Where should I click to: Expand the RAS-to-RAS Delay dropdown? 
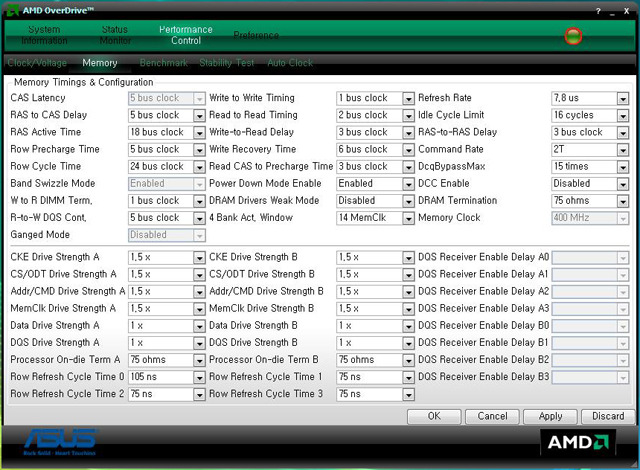tap(622, 133)
